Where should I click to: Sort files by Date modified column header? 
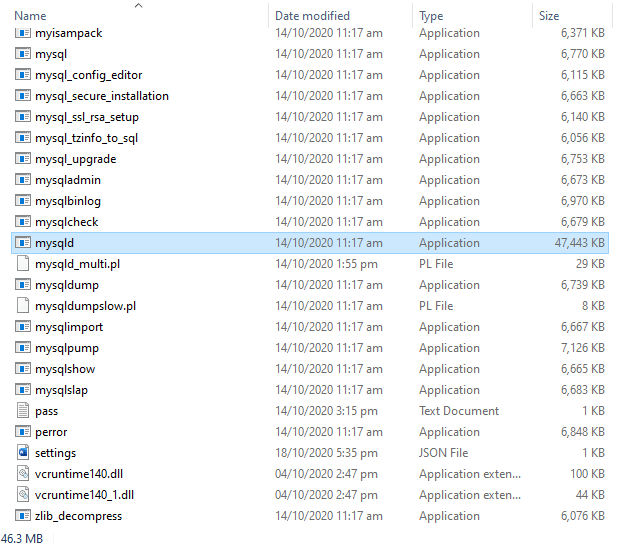312,16
